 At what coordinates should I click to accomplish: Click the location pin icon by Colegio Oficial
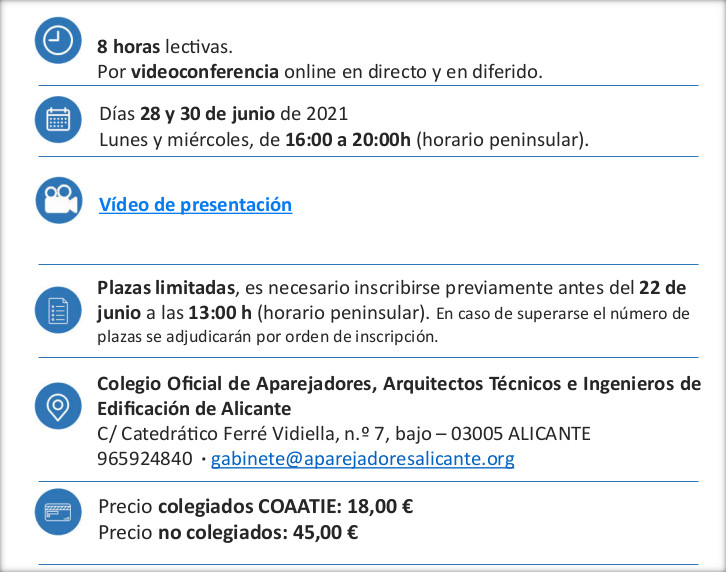pyautogui.click(x=58, y=406)
